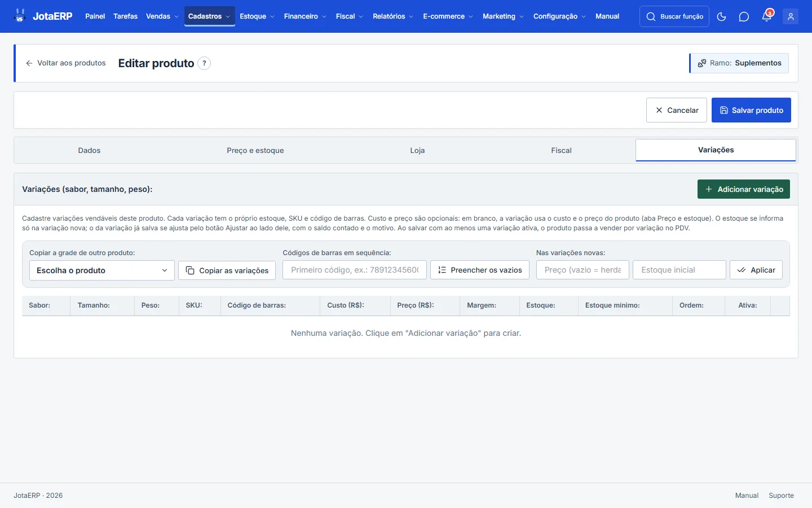Open Manual in the top navbar

coord(607,16)
